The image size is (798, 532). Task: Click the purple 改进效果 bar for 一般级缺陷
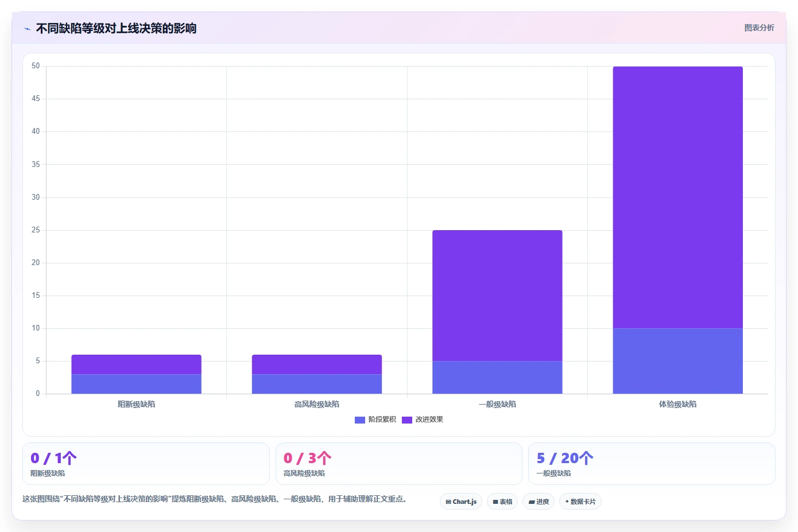pyautogui.click(x=497, y=296)
